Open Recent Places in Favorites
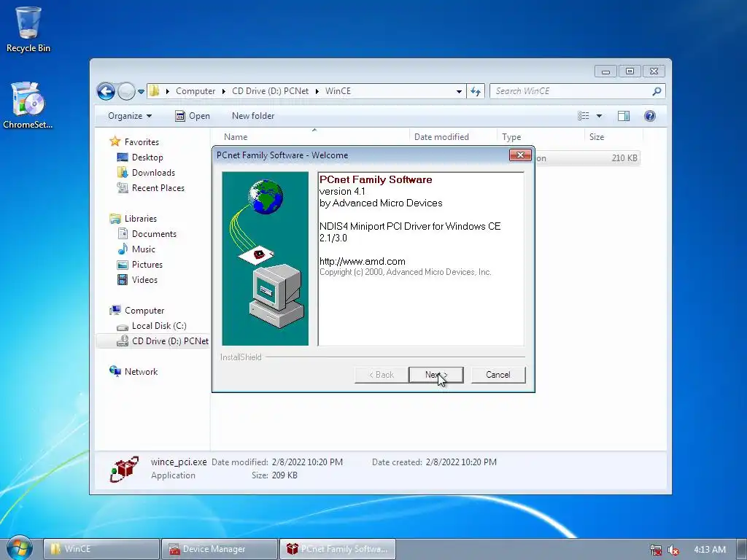This screenshot has height=560, width=747. point(158,187)
